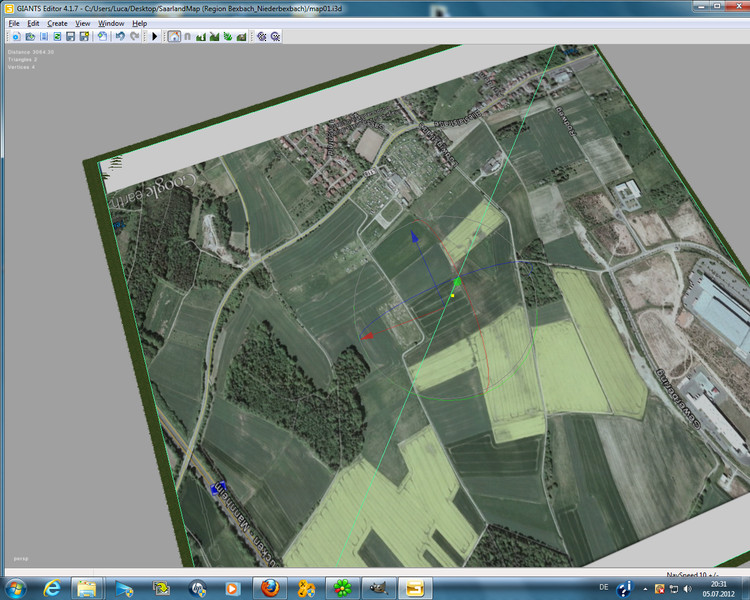This screenshot has height=600, width=750.
Task: Open the Windows Start menu
Action: [15, 588]
